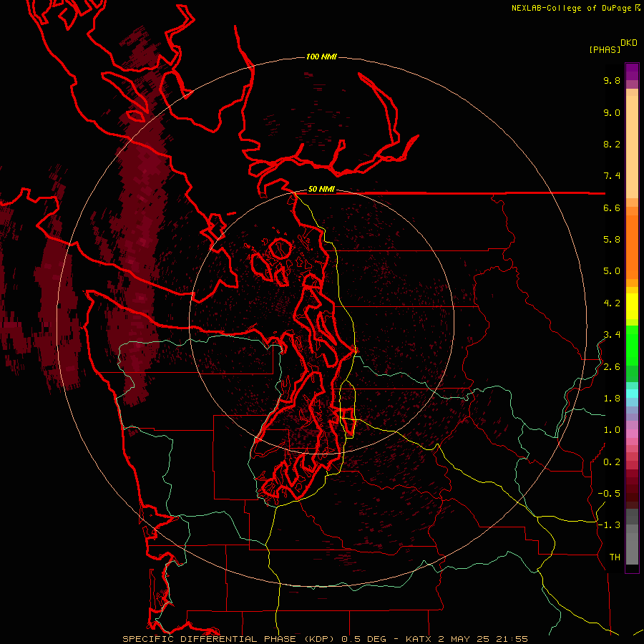Image resolution: width=644 pixels, height=644 pixels.
Task: Click the [PHAS] legend heading
Action: pyautogui.click(x=605, y=49)
